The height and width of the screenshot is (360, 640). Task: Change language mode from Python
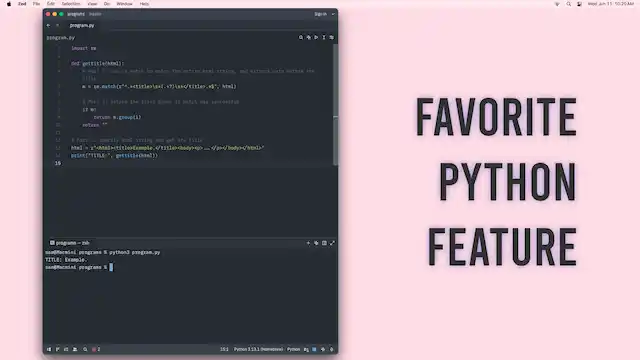(293, 349)
